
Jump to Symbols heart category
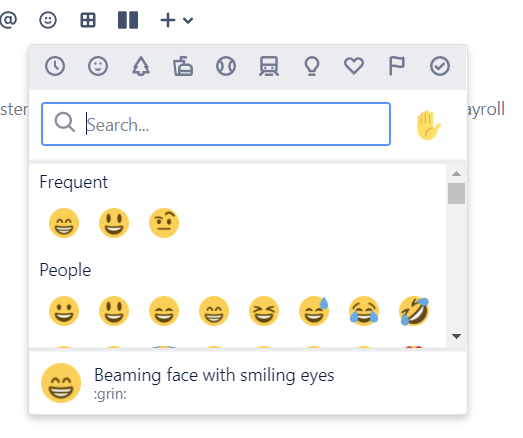[x=354, y=66]
